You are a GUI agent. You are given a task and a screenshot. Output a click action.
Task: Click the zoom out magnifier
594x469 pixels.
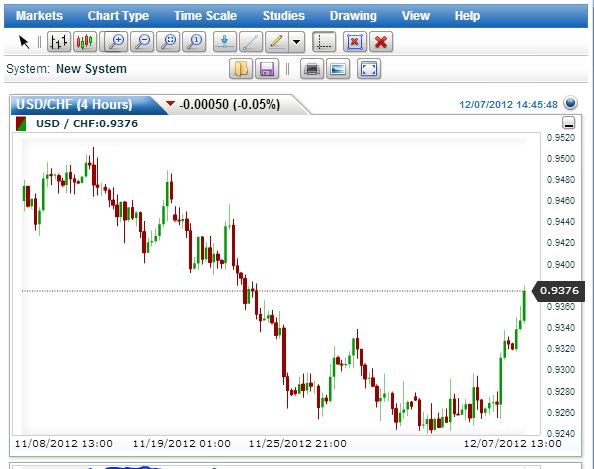click(x=142, y=42)
